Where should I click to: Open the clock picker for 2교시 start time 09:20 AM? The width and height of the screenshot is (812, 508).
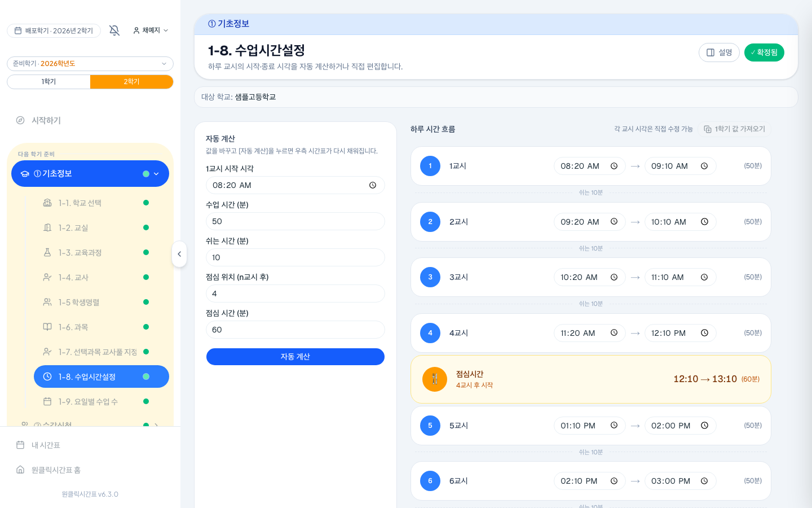click(x=614, y=222)
